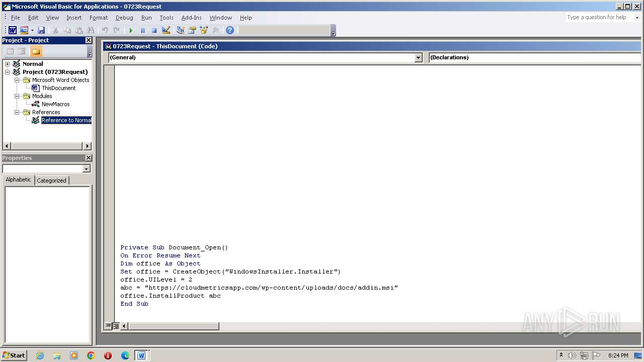Open the Windows Start button
644x362 pixels.
pos(14,355)
